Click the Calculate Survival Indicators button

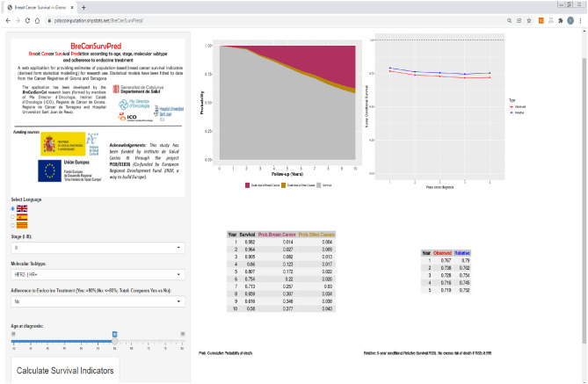pyautogui.click(x=65, y=370)
